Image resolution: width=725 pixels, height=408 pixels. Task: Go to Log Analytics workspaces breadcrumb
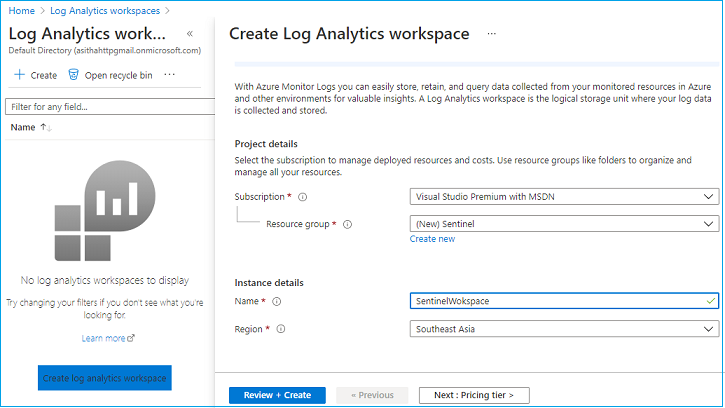[x=105, y=11]
